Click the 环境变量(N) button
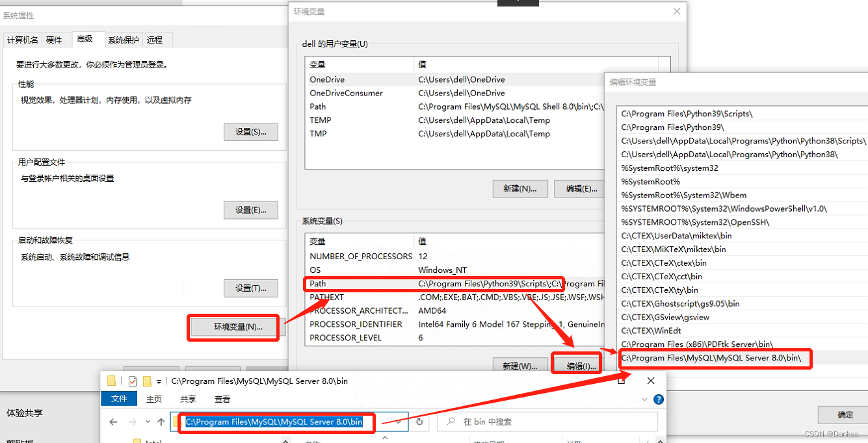The image size is (868, 443). pyautogui.click(x=233, y=327)
